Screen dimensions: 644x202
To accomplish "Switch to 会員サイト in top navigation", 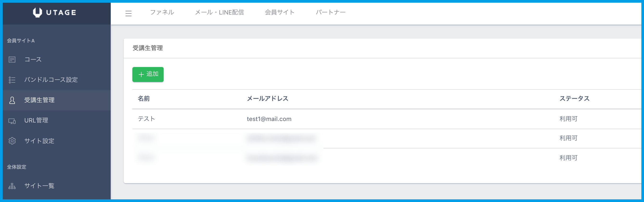I will [x=279, y=12].
